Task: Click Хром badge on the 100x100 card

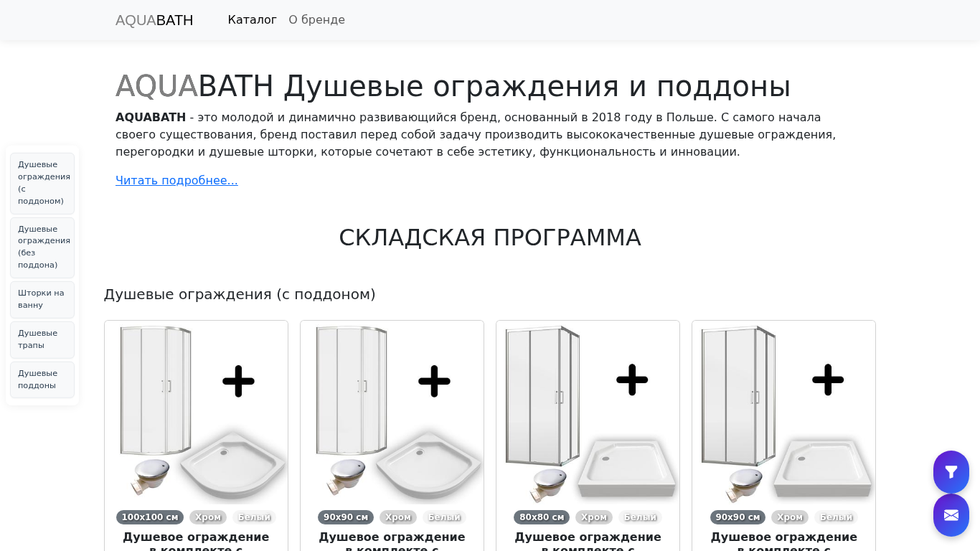Action: pyautogui.click(x=208, y=517)
